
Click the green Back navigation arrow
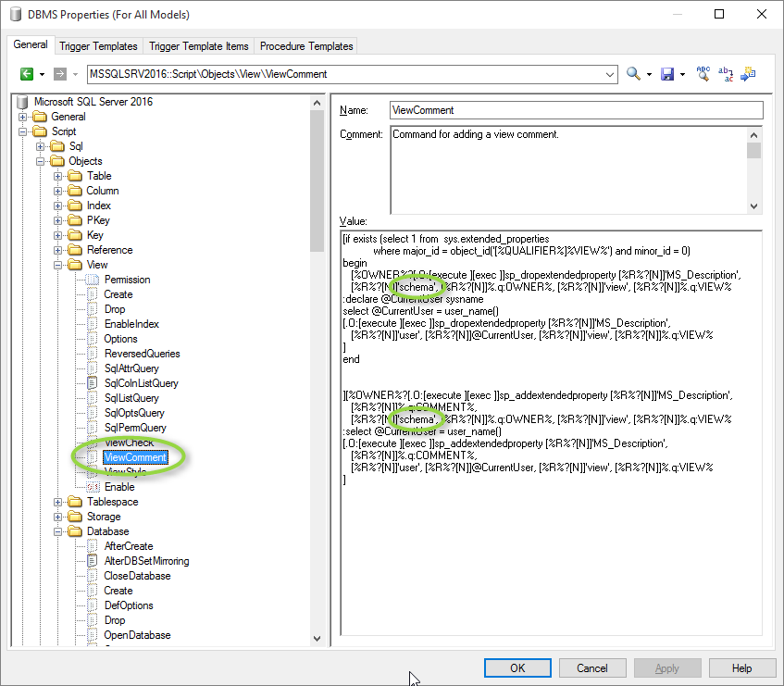[x=27, y=74]
